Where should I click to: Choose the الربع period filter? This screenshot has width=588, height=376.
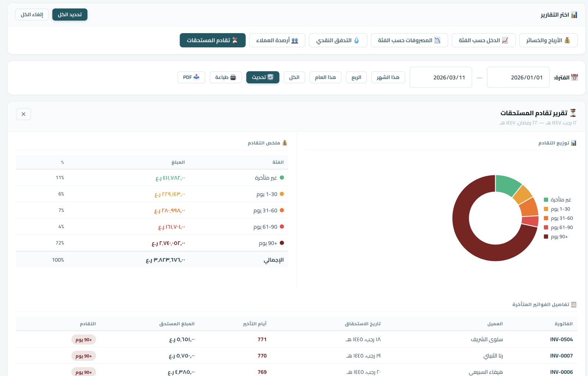click(x=356, y=77)
